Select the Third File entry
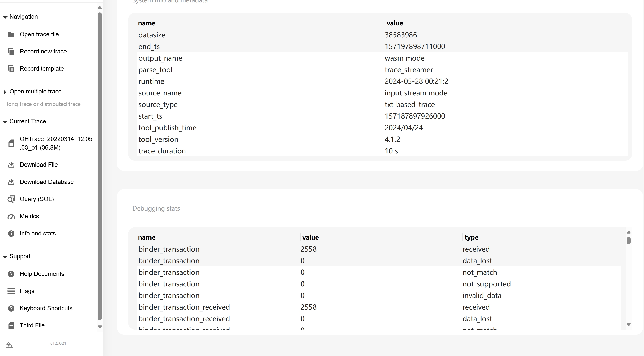Viewport: 644px width, 356px height. pyautogui.click(x=32, y=325)
